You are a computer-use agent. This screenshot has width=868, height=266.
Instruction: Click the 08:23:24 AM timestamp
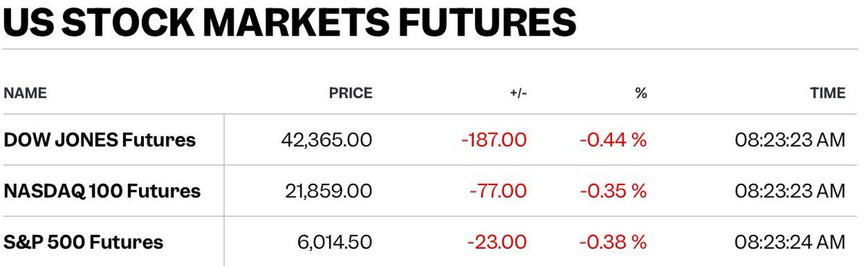point(790,243)
